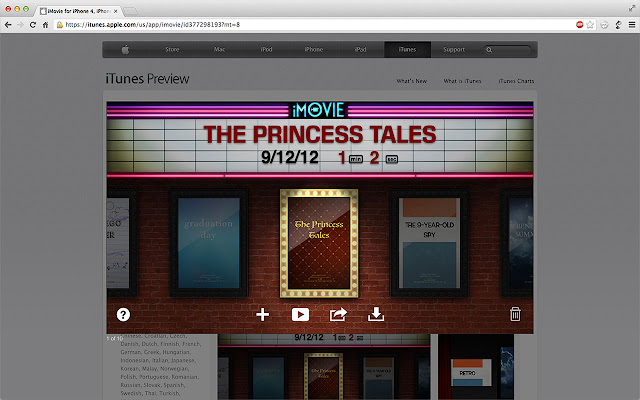
Task: Click the What is iTunes link
Action: [x=462, y=81]
